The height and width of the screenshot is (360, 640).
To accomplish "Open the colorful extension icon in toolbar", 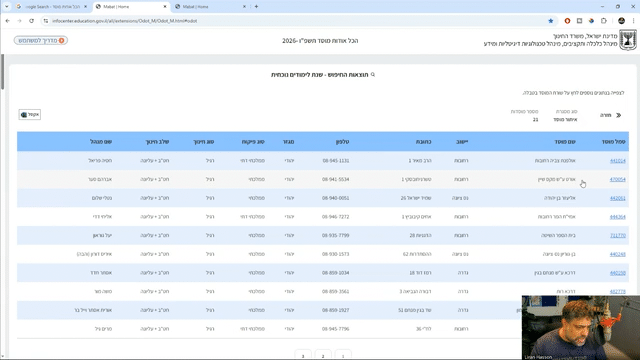I will point(591,21).
